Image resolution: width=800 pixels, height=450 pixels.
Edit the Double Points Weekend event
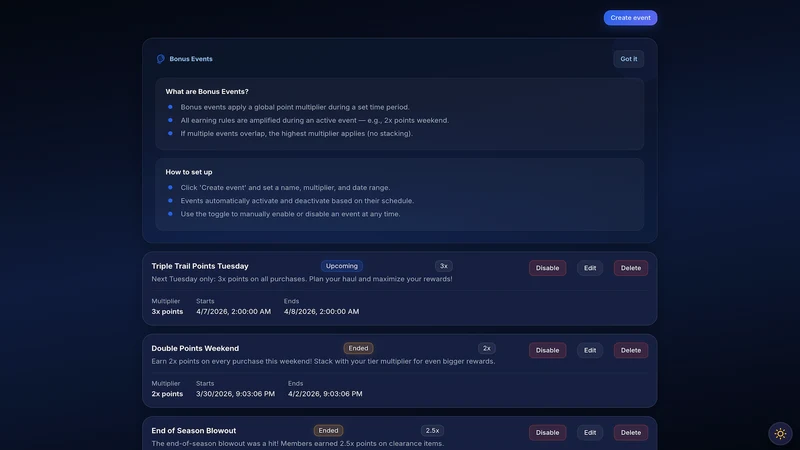(x=590, y=351)
